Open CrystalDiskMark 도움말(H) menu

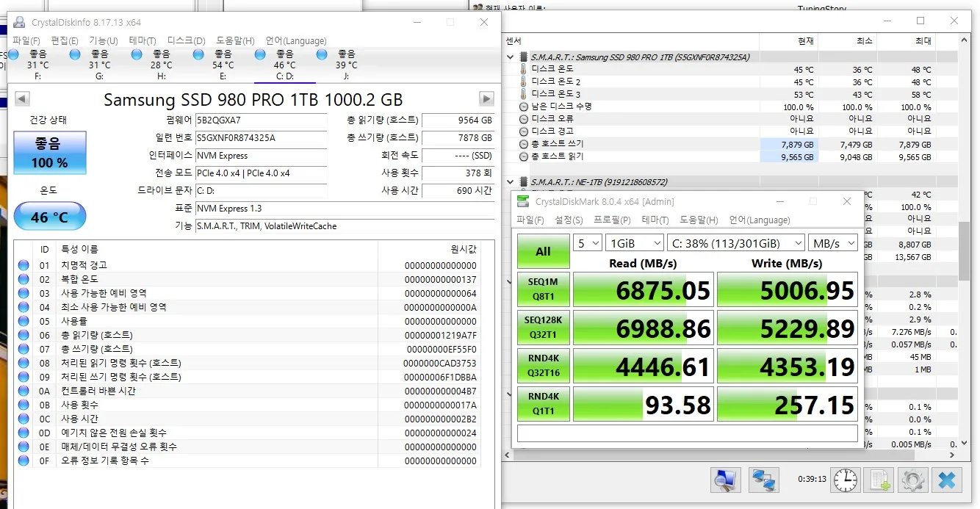[699, 220]
